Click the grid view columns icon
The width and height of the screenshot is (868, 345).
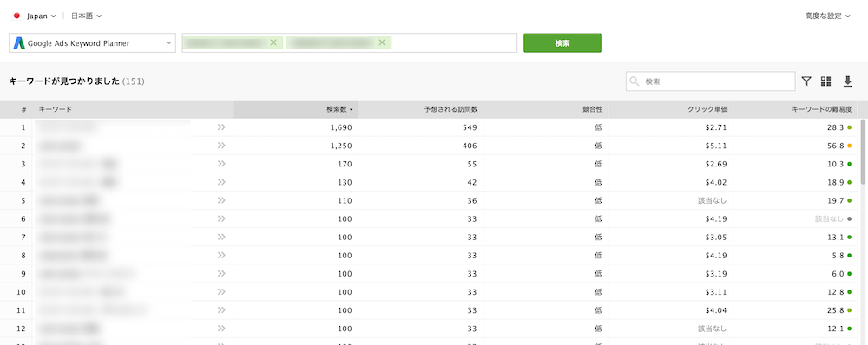tap(826, 81)
